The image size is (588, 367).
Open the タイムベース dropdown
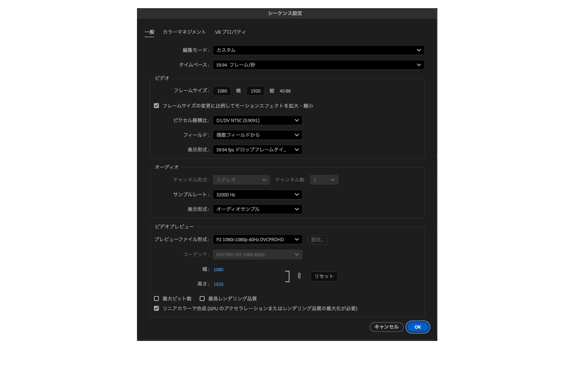318,65
